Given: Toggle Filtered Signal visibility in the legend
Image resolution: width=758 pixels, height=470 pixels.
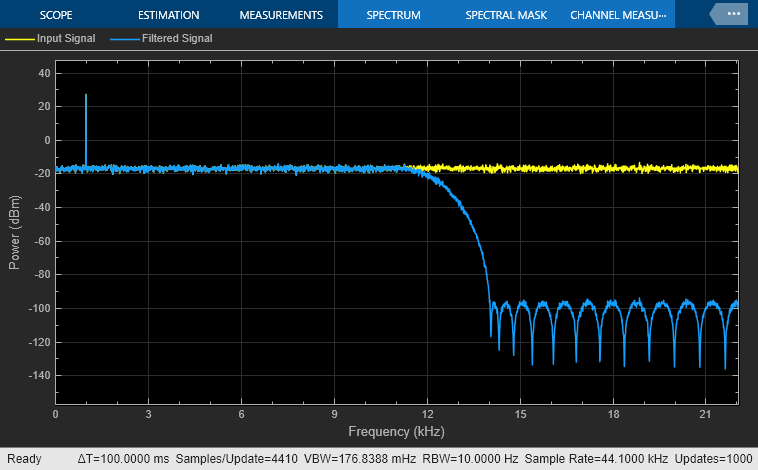Looking at the screenshot, I should (x=175, y=39).
